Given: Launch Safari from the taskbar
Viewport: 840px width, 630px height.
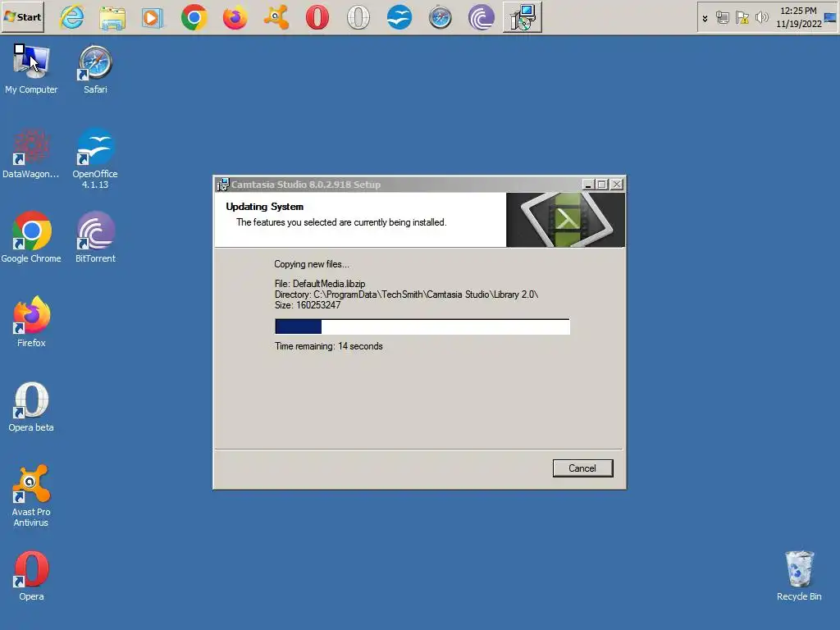Looking at the screenshot, I should click(441, 18).
